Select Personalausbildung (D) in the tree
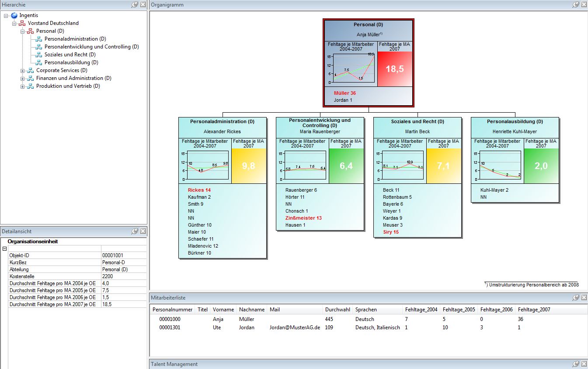This screenshot has width=588, height=369. pyautogui.click(x=71, y=62)
